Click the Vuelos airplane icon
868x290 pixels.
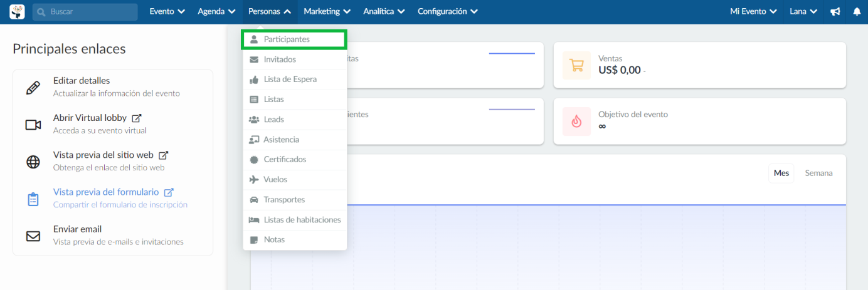[x=254, y=180]
